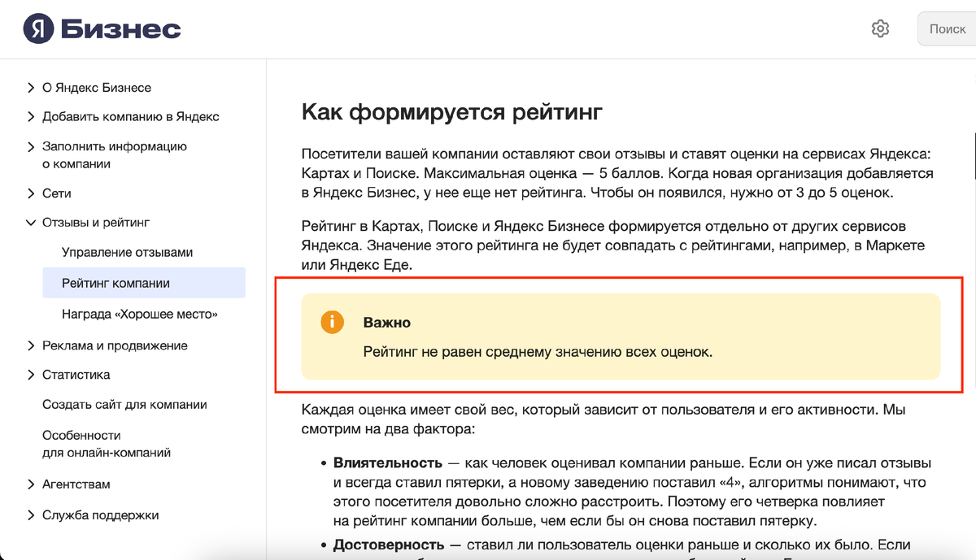The image size is (976, 560).
Task: Expand the Сети section chevron
Action: pos(31,193)
